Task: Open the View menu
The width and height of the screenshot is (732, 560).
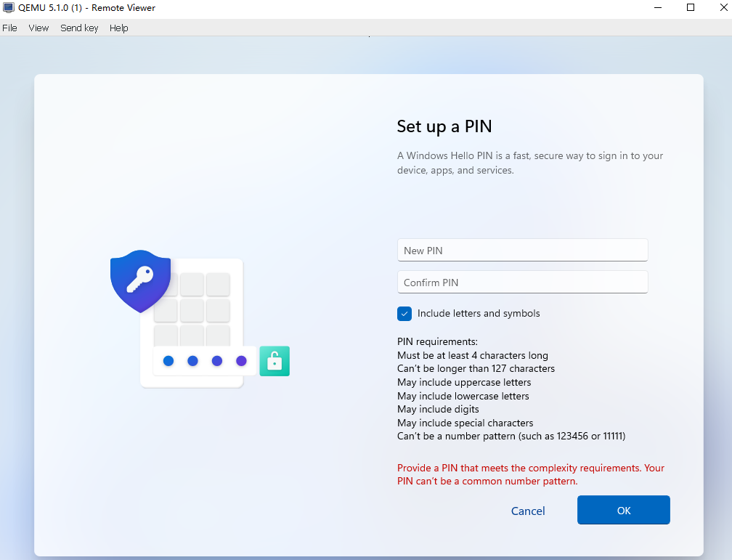Action: pos(38,28)
